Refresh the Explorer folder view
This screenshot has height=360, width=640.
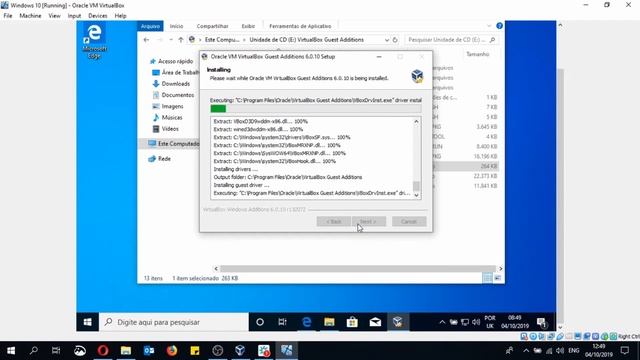(395, 40)
